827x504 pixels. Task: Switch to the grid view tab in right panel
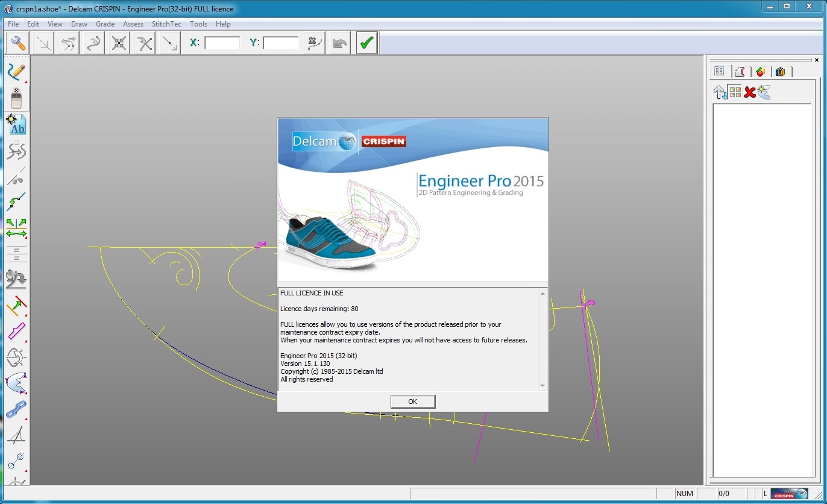[x=719, y=71]
